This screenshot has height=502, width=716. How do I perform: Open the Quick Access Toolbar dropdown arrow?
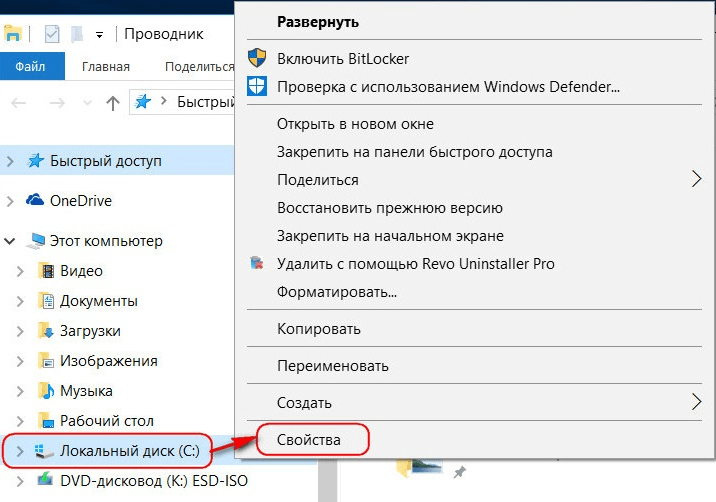pyautogui.click(x=100, y=34)
